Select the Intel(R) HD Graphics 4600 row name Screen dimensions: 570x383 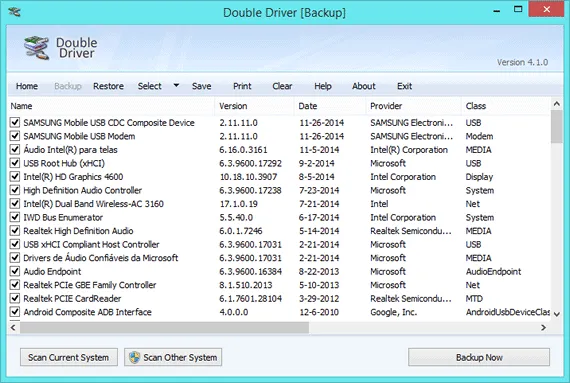pyautogui.click(x=73, y=177)
